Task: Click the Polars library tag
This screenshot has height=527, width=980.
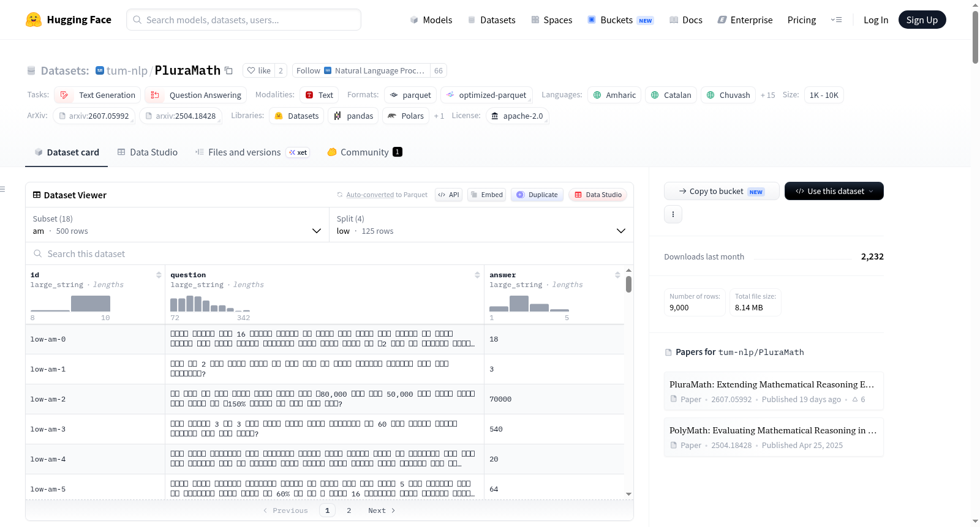Action: [406, 116]
